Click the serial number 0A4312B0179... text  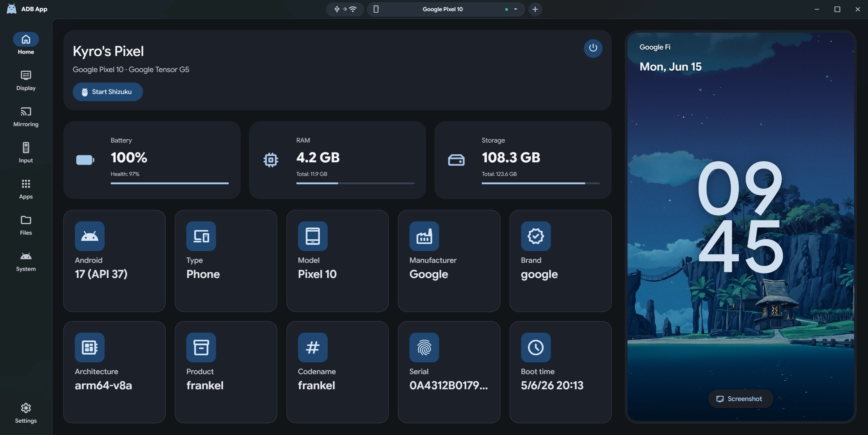[x=448, y=385]
